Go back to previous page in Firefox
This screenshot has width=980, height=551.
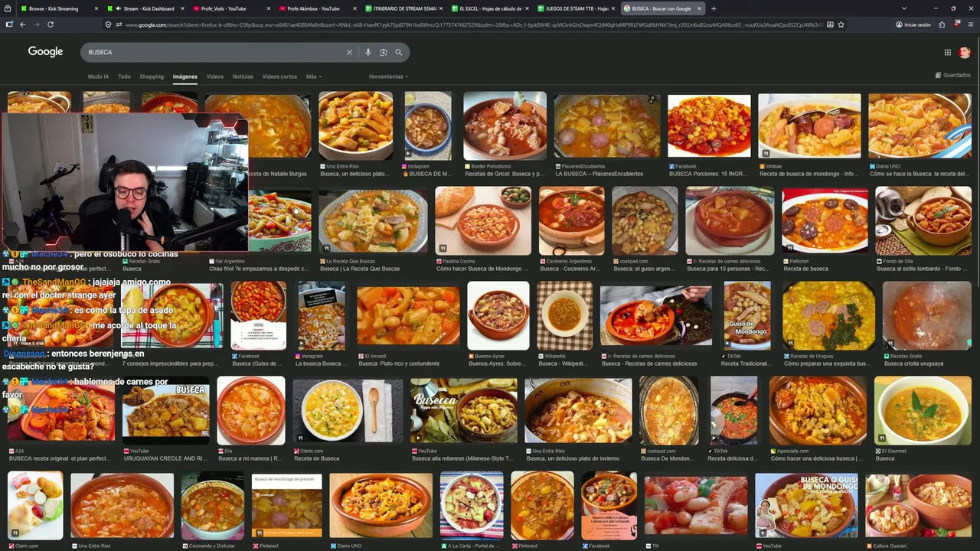click(23, 24)
